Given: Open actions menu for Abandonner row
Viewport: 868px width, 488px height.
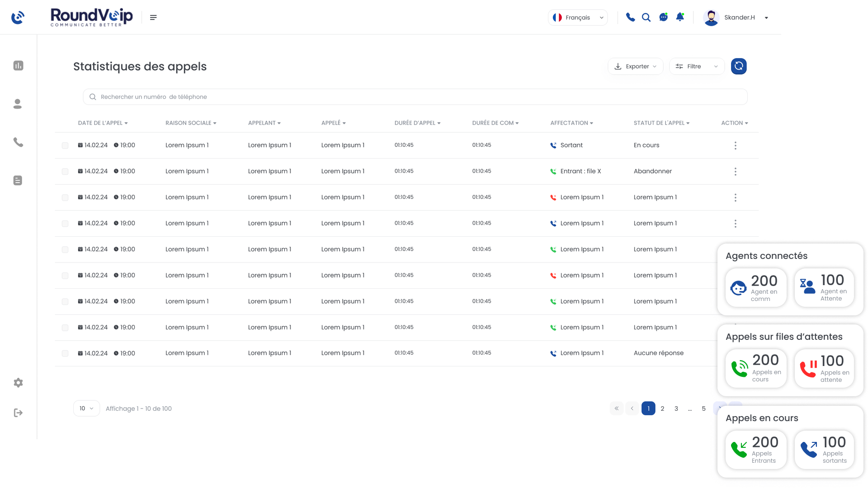Looking at the screenshot, I should 736,172.
